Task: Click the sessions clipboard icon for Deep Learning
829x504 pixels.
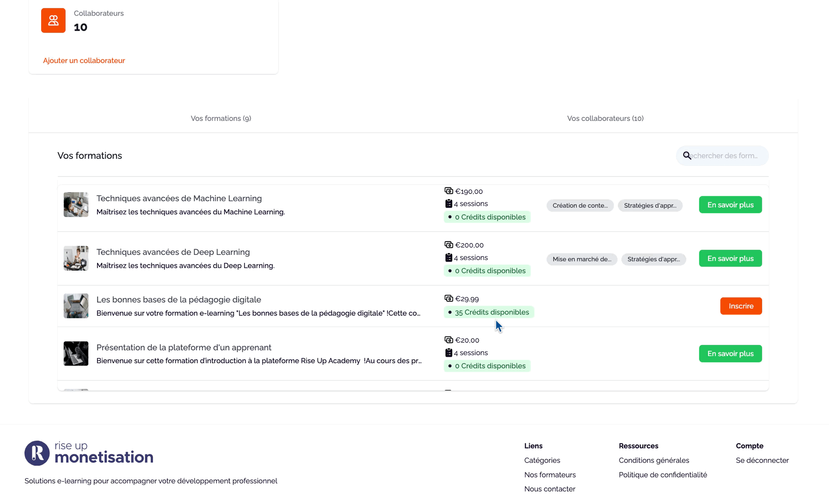Action: tap(448, 257)
